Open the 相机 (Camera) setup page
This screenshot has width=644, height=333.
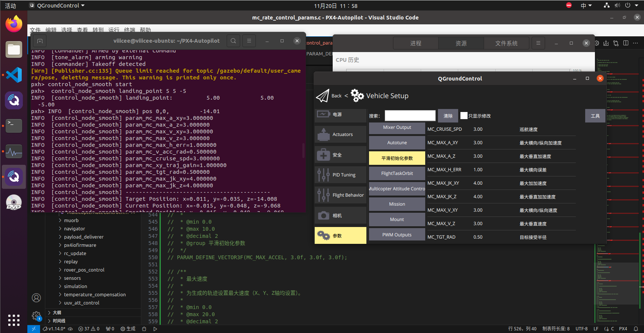pos(341,215)
